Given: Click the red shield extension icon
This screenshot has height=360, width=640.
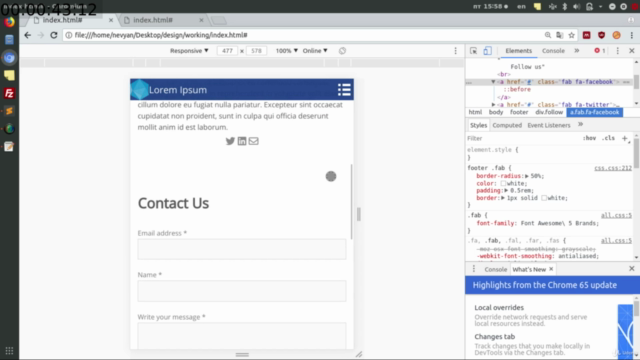Looking at the screenshot, I should point(601,35).
